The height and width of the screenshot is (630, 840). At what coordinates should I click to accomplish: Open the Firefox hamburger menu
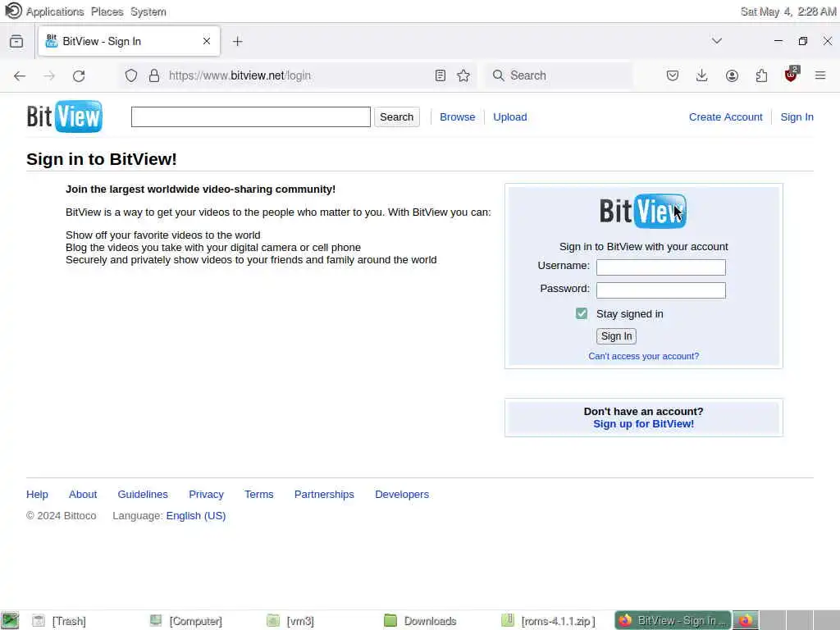[x=820, y=75]
